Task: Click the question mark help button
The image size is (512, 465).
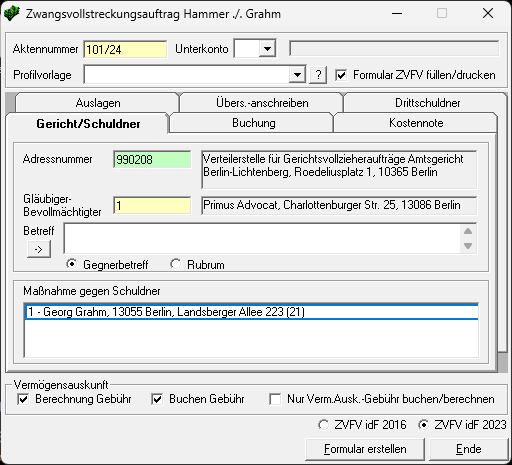Action: tap(318, 75)
